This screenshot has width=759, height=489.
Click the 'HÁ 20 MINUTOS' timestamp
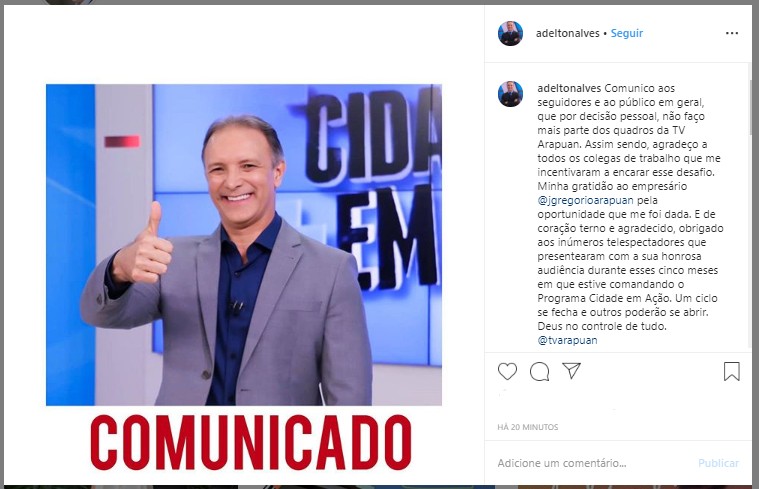pyautogui.click(x=528, y=427)
